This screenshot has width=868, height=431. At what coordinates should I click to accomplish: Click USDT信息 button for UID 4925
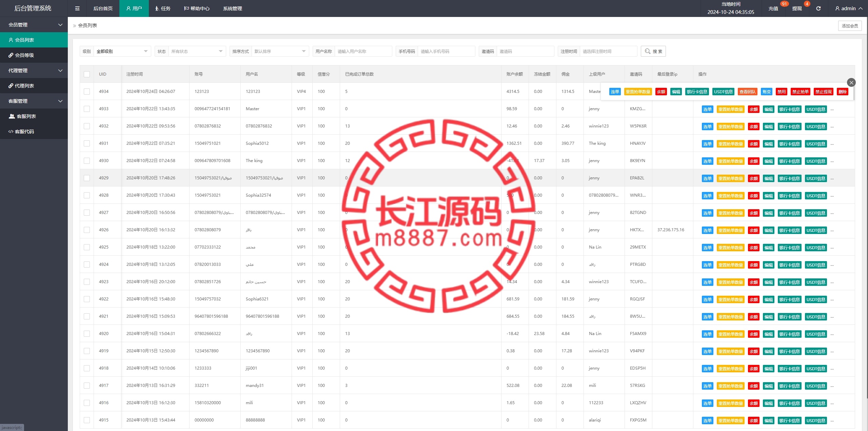click(816, 248)
